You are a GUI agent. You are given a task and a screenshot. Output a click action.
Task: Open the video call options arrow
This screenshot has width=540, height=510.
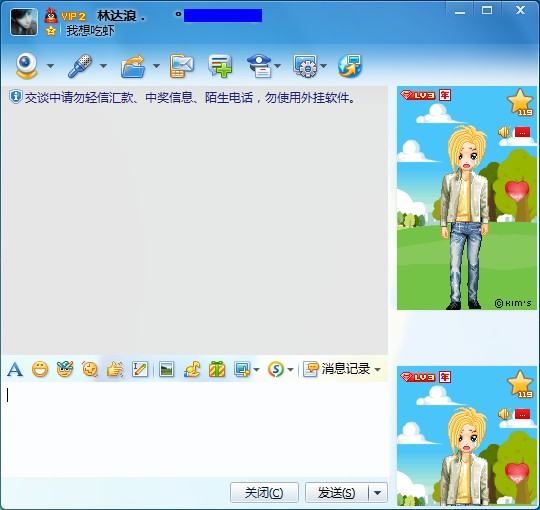pyautogui.click(x=50, y=65)
